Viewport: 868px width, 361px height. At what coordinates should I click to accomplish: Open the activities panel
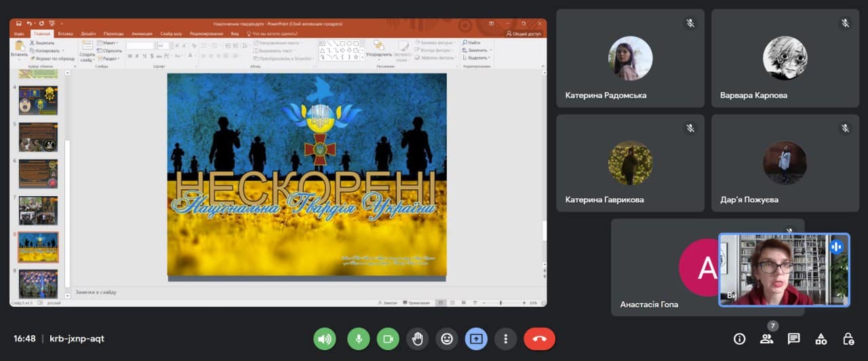click(x=821, y=339)
